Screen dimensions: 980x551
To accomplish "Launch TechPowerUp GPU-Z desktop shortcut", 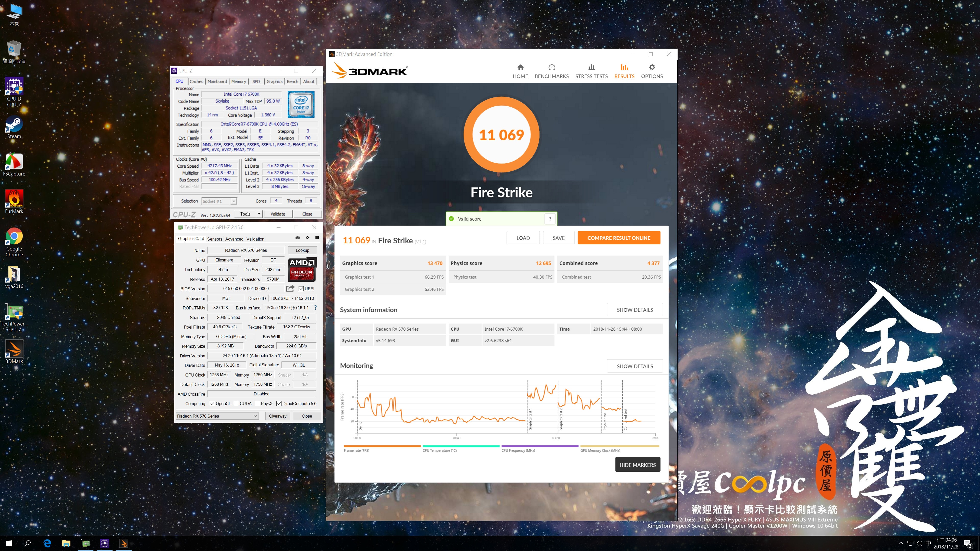I will 14,317.
